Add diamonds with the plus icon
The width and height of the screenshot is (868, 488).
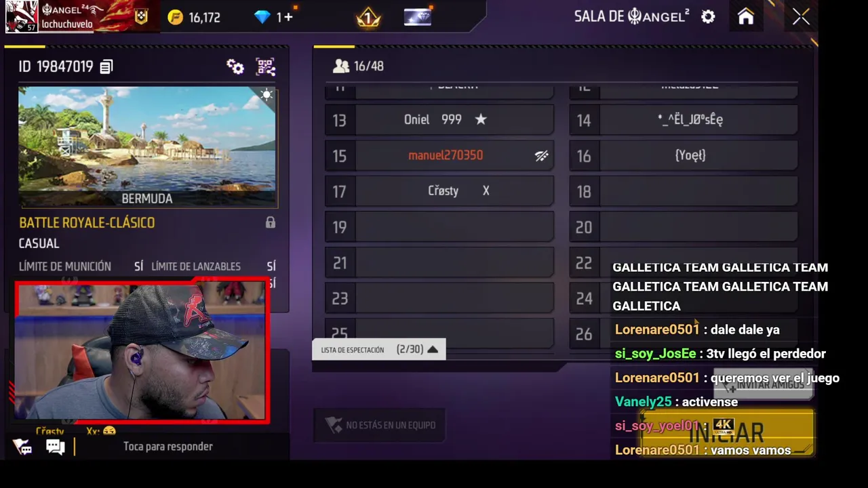[x=288, y=17]
